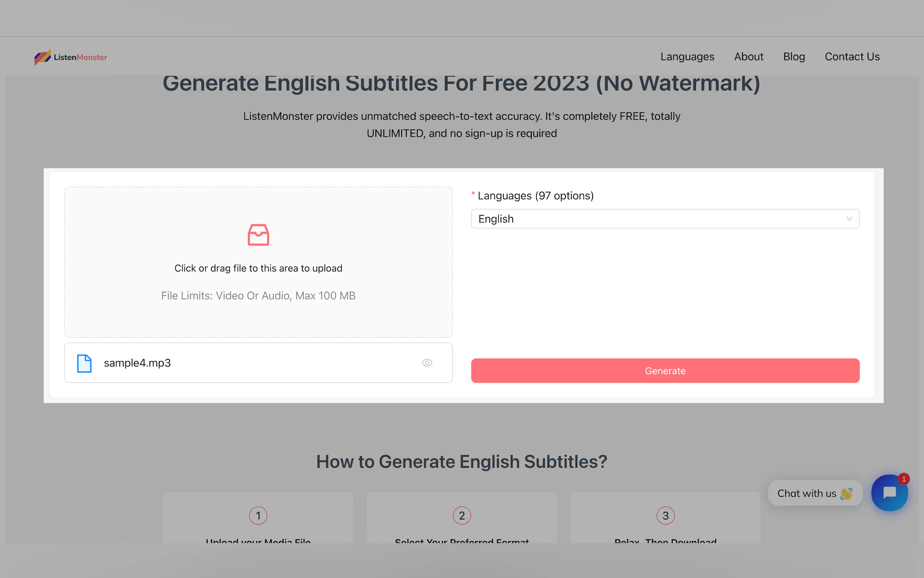924x578 pixels.
Task: Click the step 2 circle icon
Action: (461, 516)
